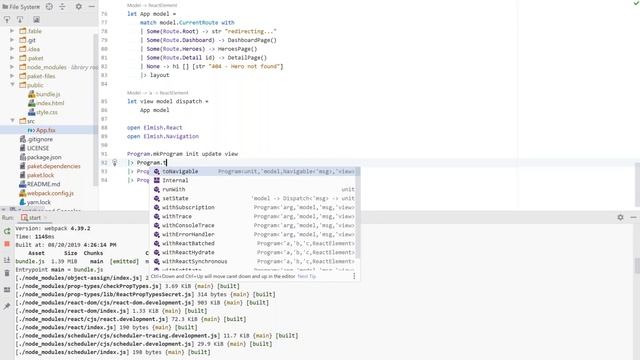Click the second toolbar icon below File System title
Viewport: 640px width, 360px height.
20,20
